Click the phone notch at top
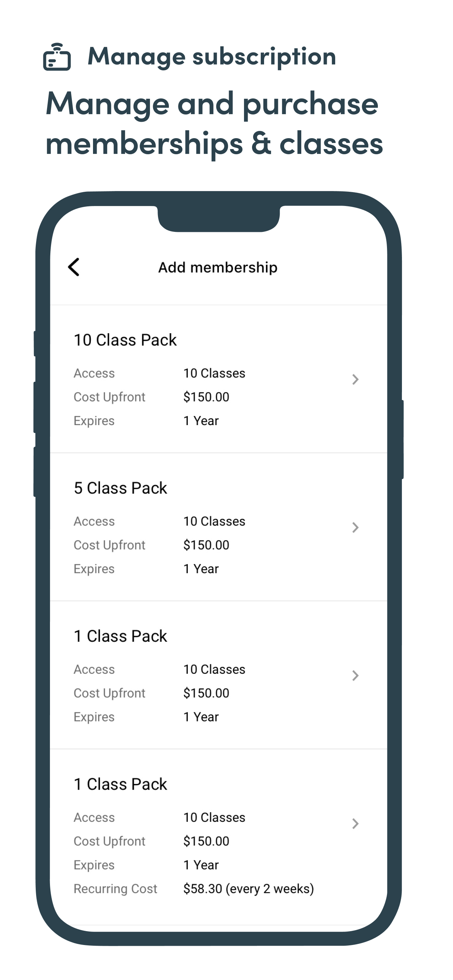Viewport: 453px width, 980px height. tap(219, 218)
